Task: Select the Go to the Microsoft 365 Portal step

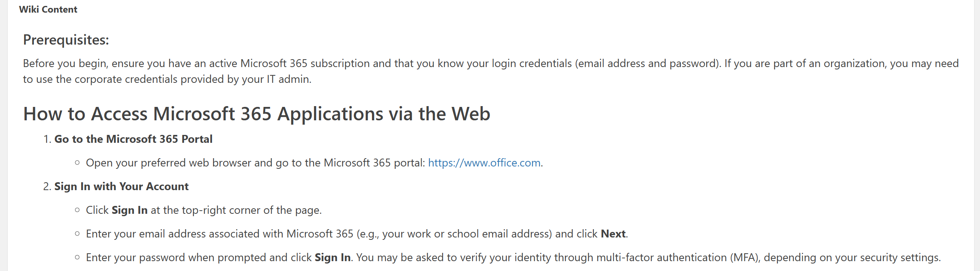Action: click(133, 139)
